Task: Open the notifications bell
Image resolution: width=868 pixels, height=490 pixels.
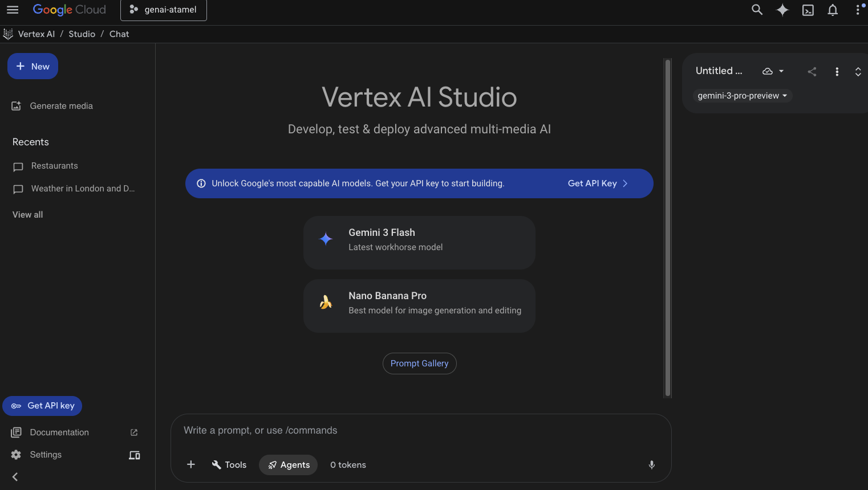Action: coord(833,10)
